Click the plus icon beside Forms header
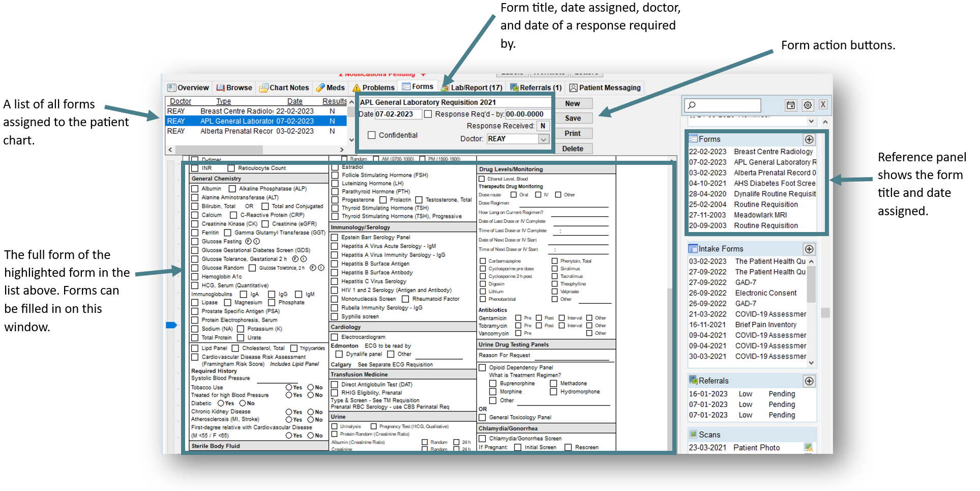980x491 pixels. point(809,139)
